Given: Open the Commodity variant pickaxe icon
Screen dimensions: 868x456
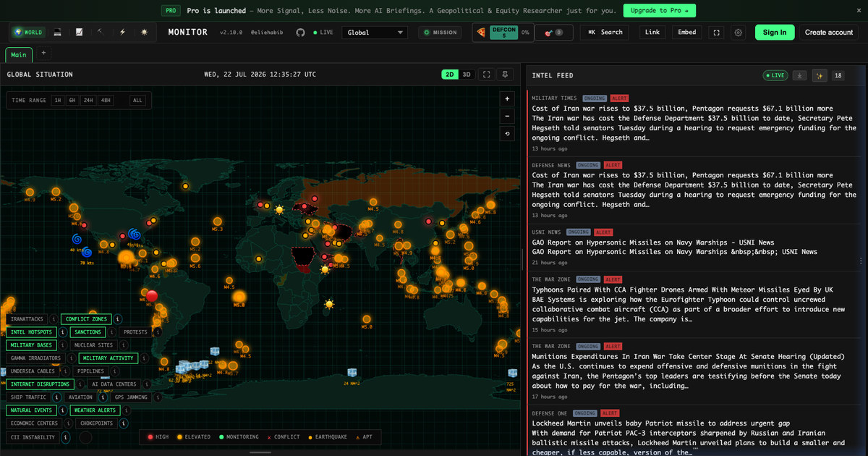Looking at the screenshot, I should tap(101, 33).
